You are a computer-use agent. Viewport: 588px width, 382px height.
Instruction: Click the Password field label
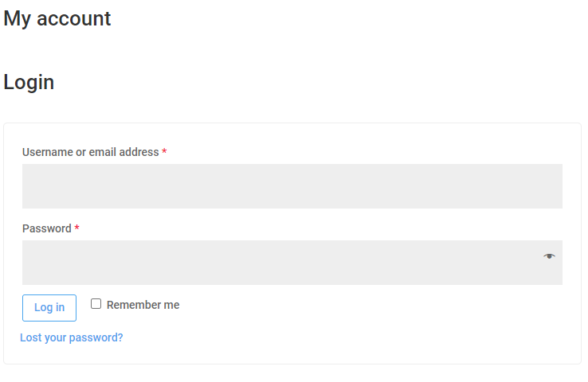coord(46,228)
